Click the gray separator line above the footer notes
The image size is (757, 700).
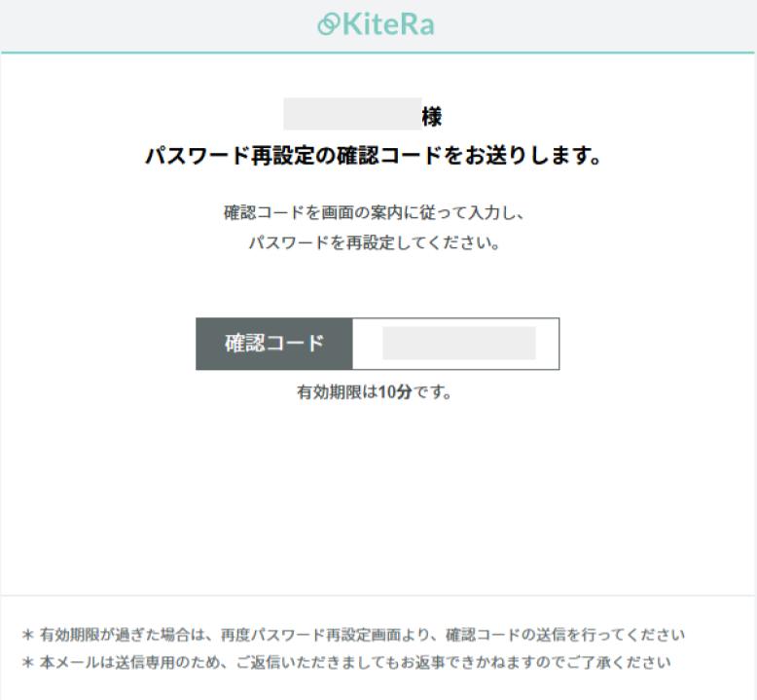378,595
